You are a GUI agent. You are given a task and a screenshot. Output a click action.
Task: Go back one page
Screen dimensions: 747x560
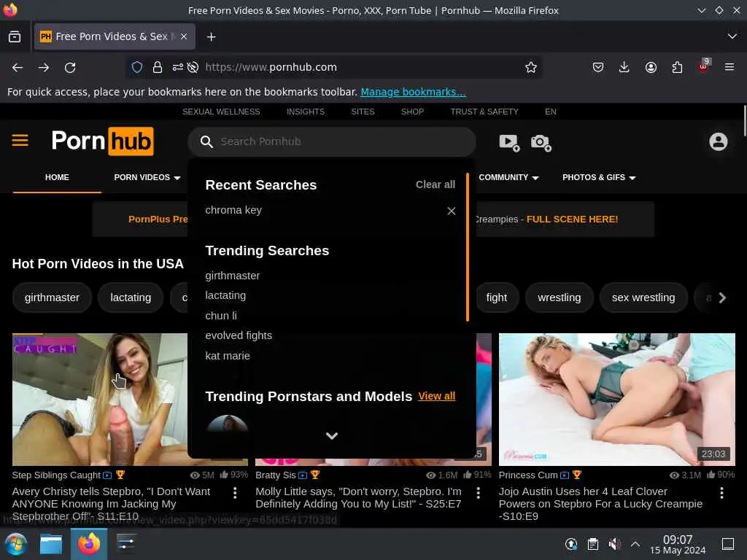tap(18, 68)
